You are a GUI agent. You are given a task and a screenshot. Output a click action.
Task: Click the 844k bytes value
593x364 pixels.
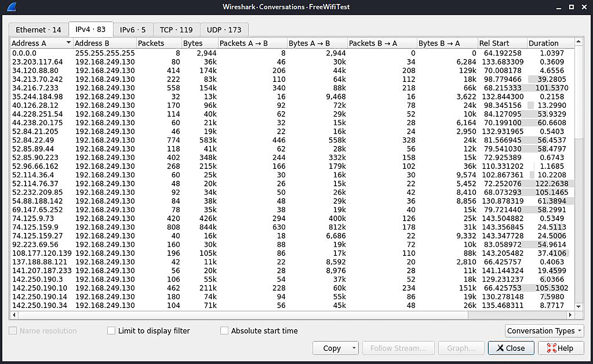(x=208, y=227)
